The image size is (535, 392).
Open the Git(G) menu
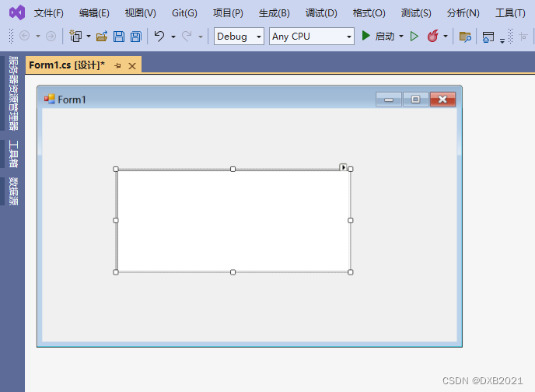[x=184, y=13]
